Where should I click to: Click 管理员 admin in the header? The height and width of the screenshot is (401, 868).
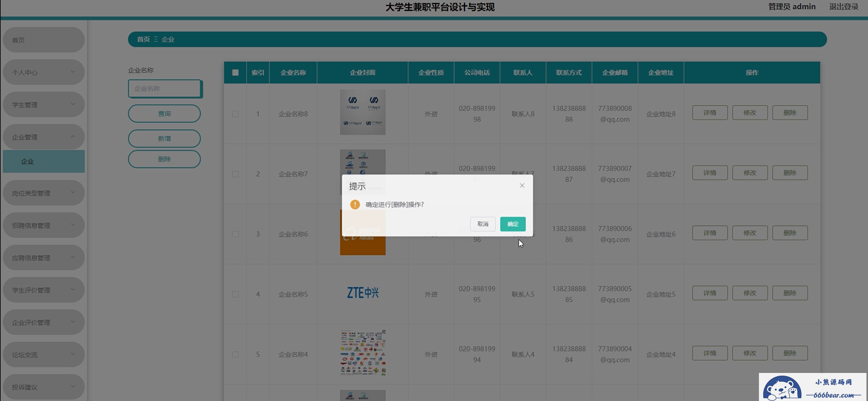pos(792,7)
